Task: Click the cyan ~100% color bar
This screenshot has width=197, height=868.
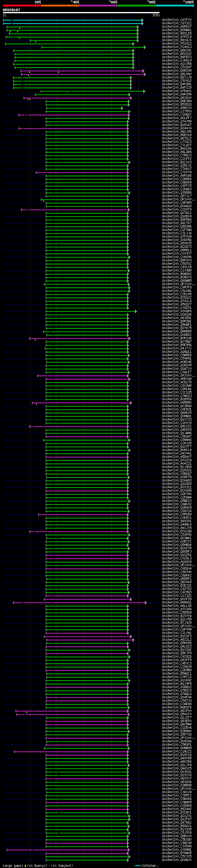Action: [175, 6]
